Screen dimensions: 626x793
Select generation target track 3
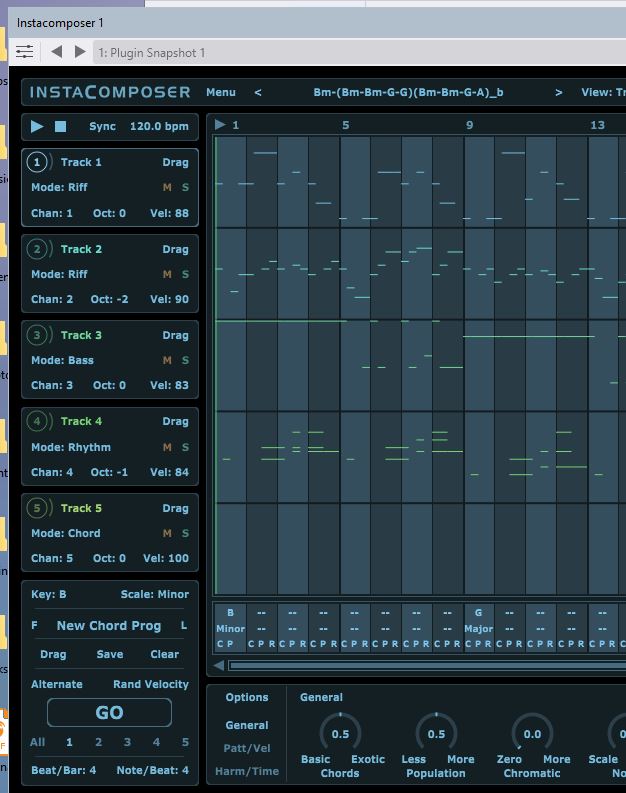(x=127, y=742)
